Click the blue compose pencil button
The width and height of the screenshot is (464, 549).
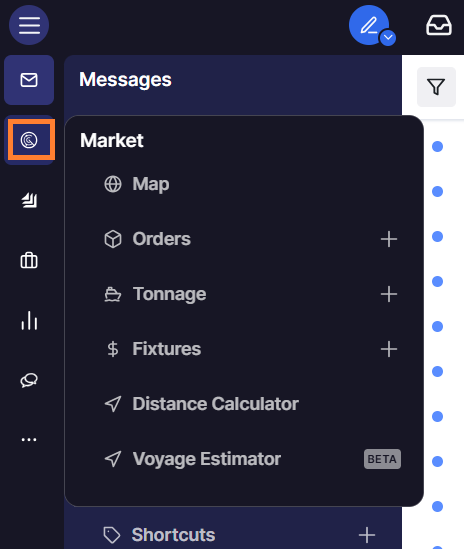(369, 25)
